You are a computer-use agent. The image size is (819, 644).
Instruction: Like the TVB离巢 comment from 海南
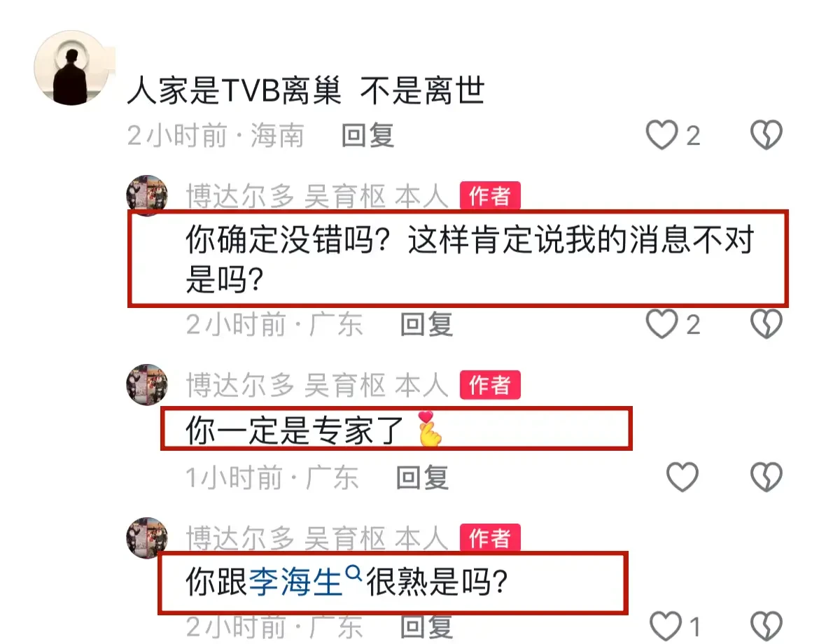661,135
